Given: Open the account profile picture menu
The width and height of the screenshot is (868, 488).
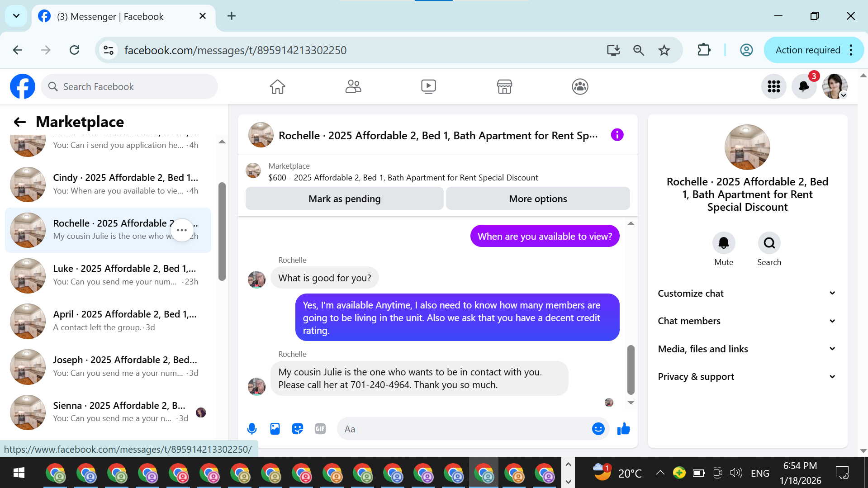Looking at the screenshot, I should point(835,86).
